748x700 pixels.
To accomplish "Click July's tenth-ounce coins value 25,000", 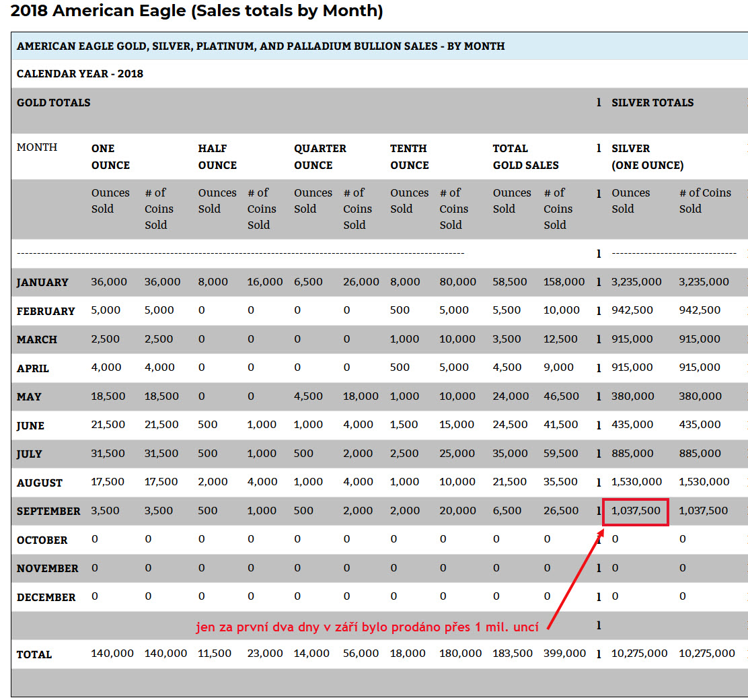I will [x=457, y=453].
